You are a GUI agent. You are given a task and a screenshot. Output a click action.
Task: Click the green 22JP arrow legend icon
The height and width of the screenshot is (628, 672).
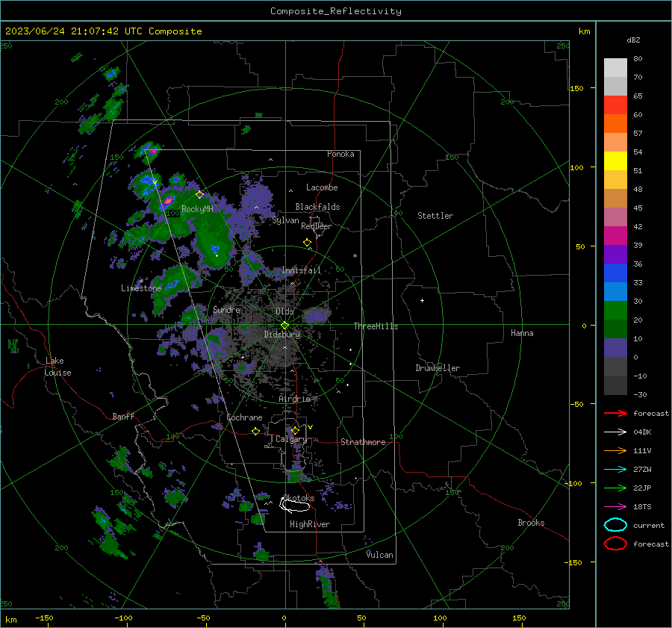pos(615,488)
